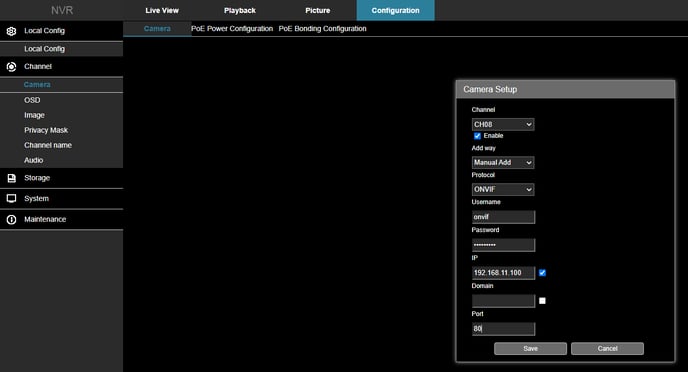
Task: Expand the Local Config section header
Action: point(61,31)
